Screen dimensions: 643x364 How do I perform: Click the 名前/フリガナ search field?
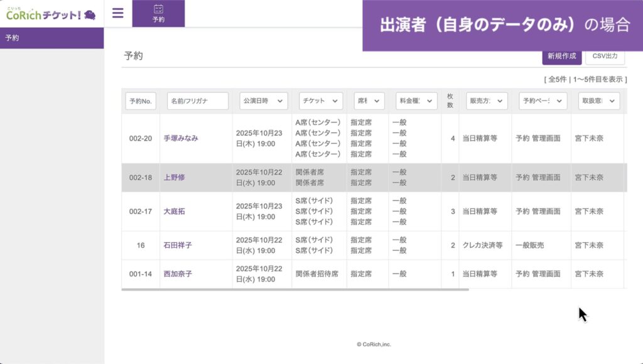pyautogui.click(x=198, y=101)
